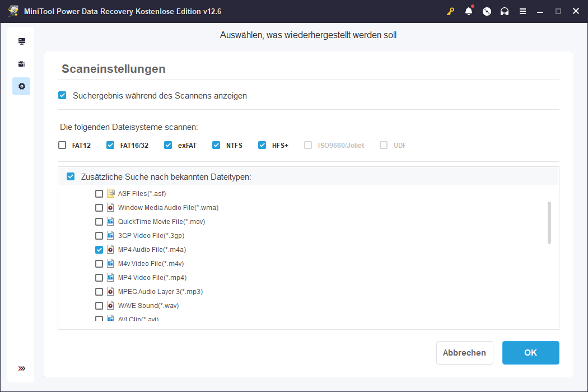588x392 pixels.
Task: Click the MP4 Audio file icon
Action: pyautogui.click(x=111, y=249)
